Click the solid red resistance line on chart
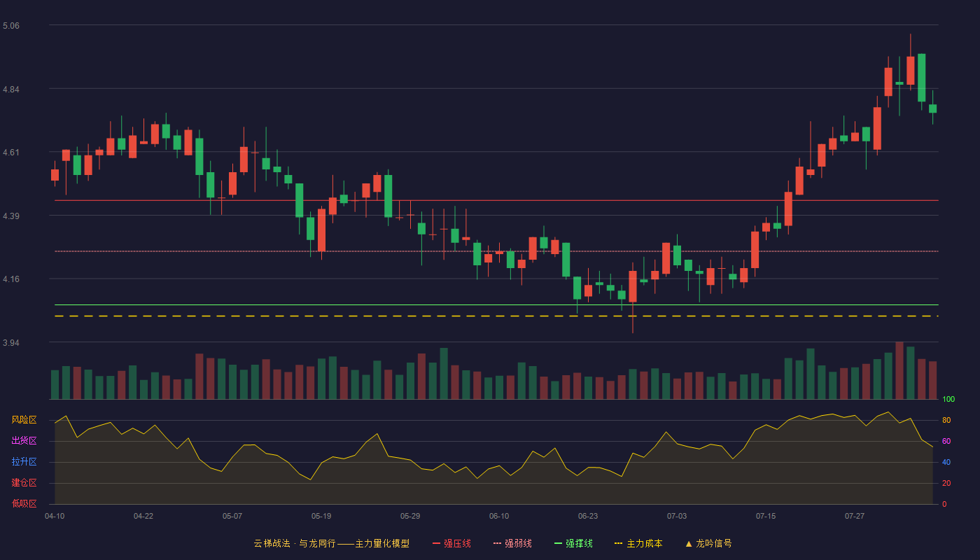 (x=496, y=200)
